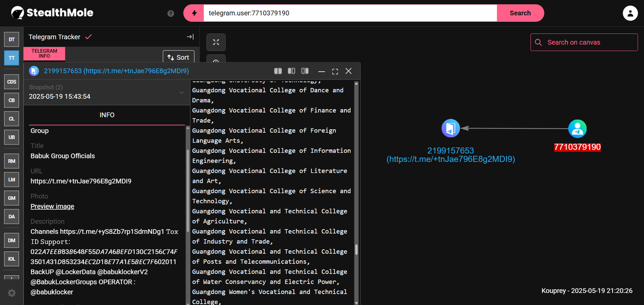This screenshot has width=644, height=305.
Task: Click the Telegram Tracker checkmark
Action: tap(89, 37)
